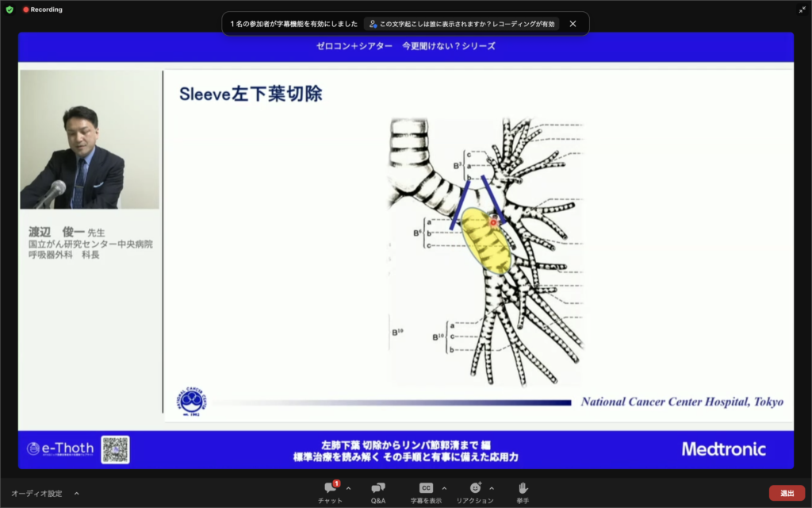Open the Q&A panel
The image size is (812, 508).
[x=378, y=488]
